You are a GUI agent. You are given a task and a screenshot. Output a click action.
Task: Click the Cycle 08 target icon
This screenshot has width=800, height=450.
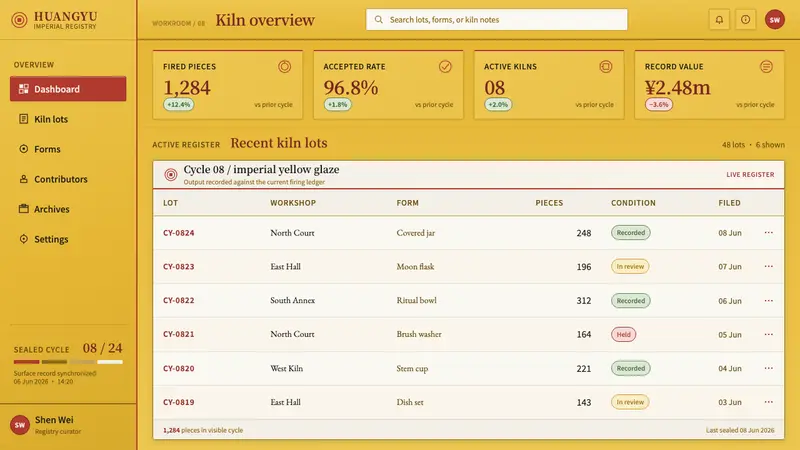[x=170, y=174]
